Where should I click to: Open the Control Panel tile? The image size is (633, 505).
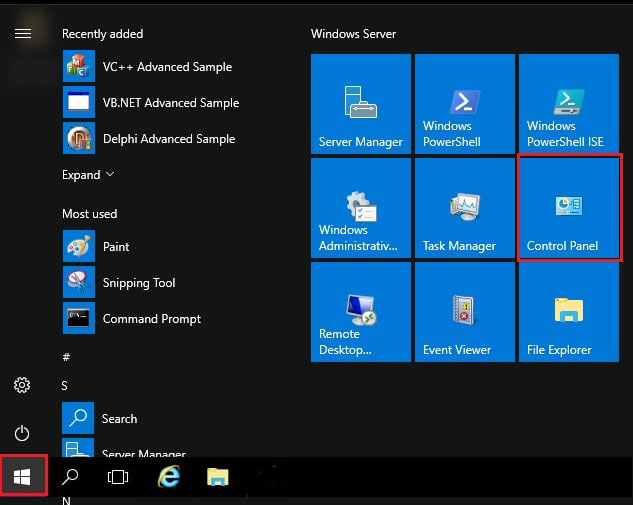pyautogui.click(x=569, y=208)
